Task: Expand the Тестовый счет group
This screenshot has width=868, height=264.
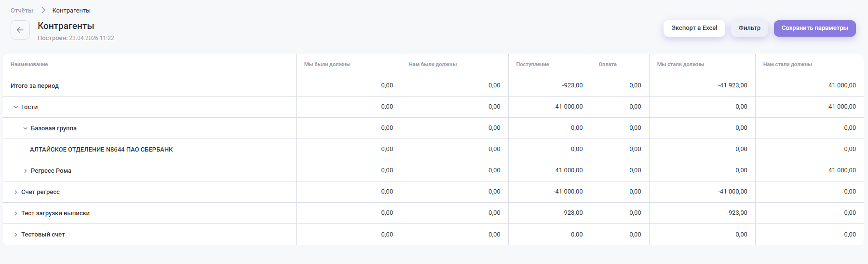Action: (16, 235)
